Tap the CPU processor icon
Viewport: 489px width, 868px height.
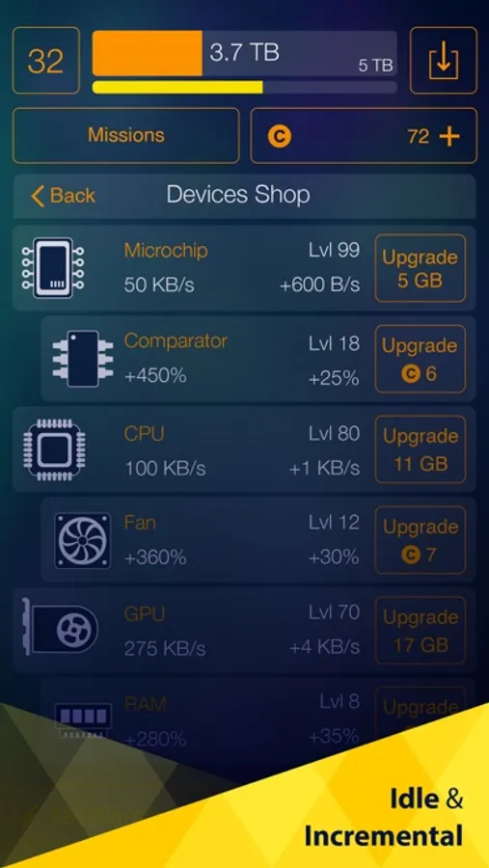tap(54, 448)
